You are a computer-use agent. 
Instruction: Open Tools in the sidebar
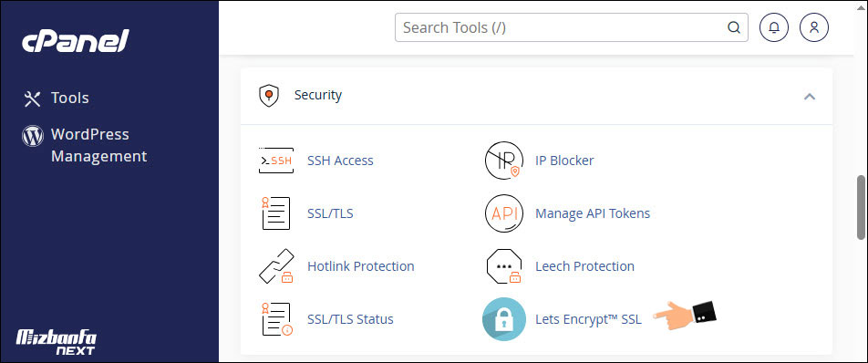[x=69, y=98]
